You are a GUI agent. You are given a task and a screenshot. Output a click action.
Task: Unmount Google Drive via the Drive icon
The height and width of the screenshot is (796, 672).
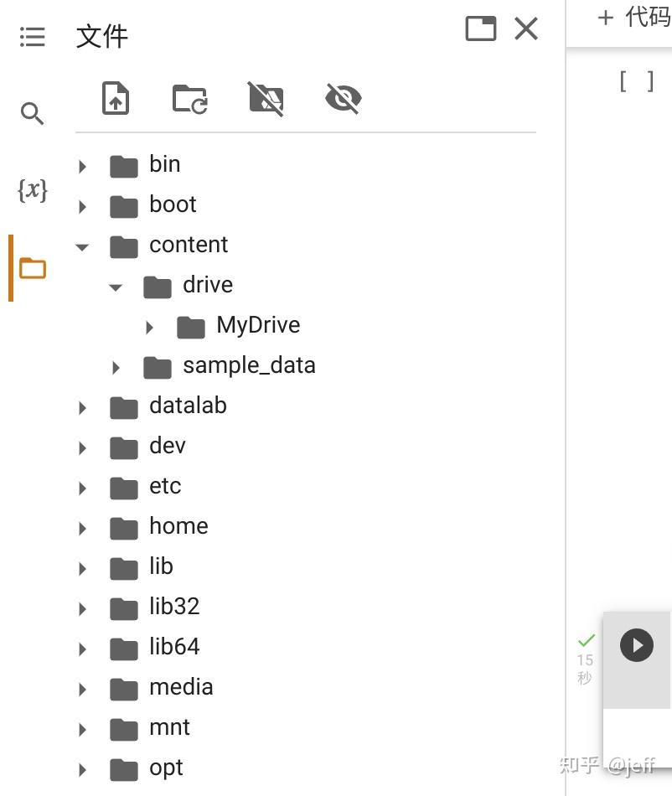pyautogui.click(x=266, y=98)
